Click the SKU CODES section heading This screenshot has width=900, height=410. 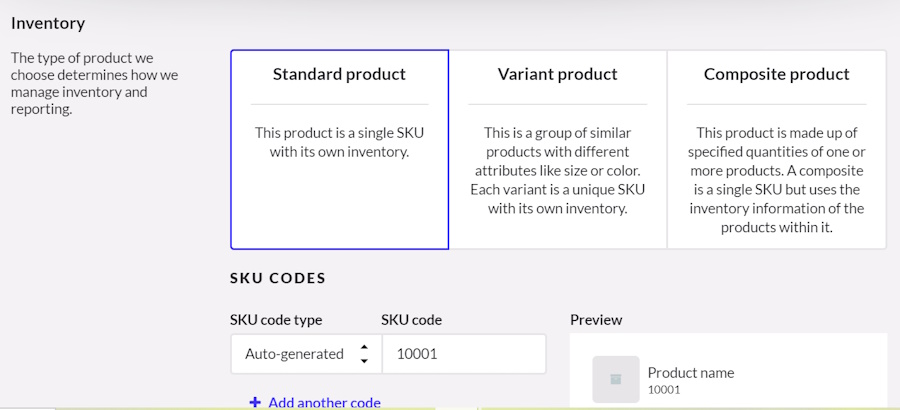point(278,279)
